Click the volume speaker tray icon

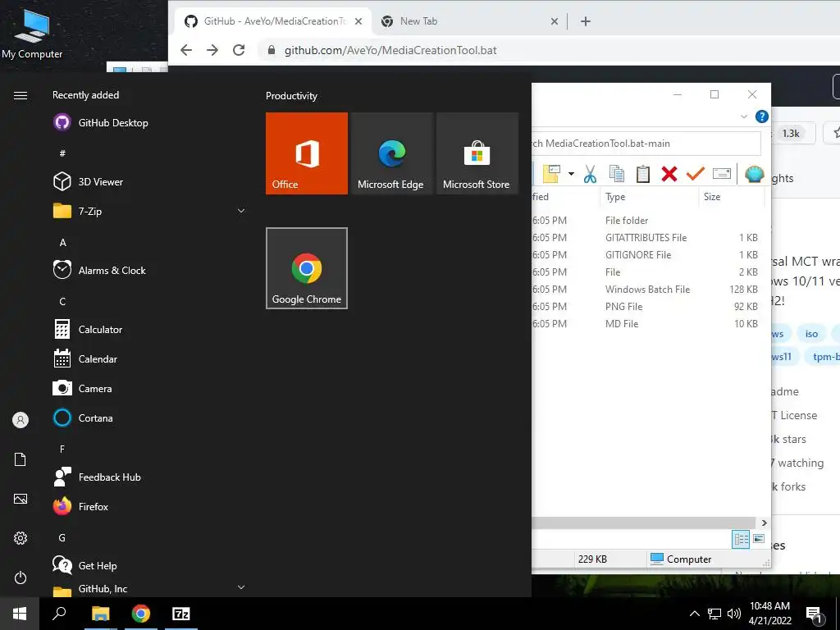(734, 614)
